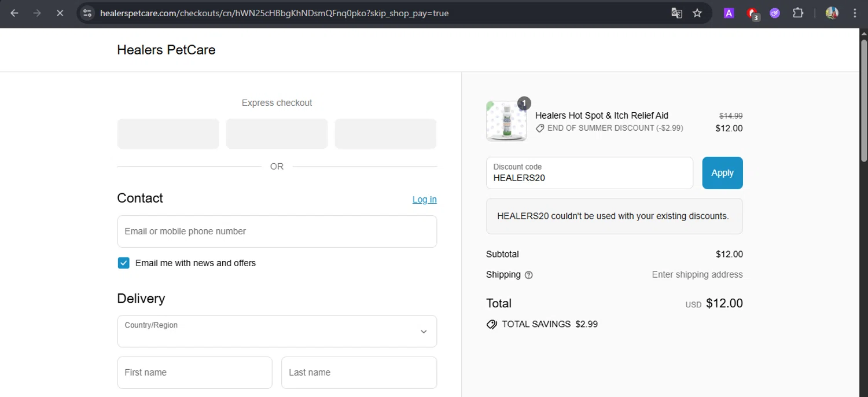This screenshot has height=397, width=868.
Task: Click the address bar URL
Action: (274, 13)
